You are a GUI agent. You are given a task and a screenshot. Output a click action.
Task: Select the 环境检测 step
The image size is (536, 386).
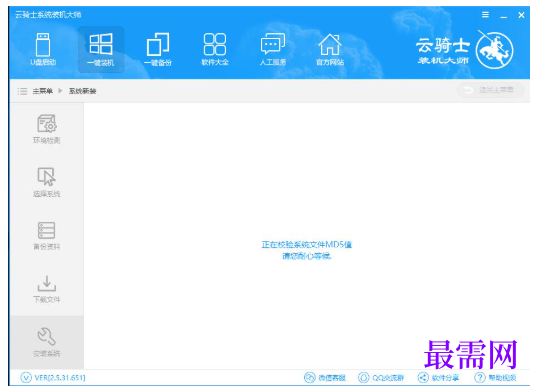(47, 129)
